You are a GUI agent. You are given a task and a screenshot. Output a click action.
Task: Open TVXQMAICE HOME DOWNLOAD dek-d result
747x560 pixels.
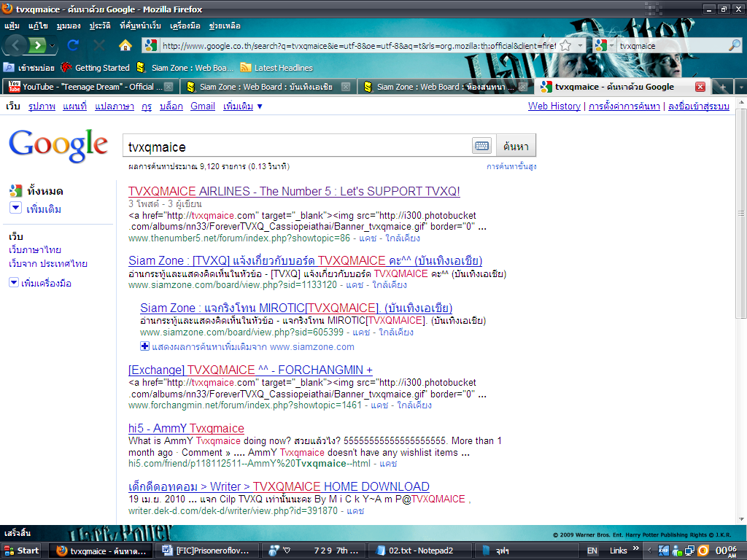click(x=279, y=486)
